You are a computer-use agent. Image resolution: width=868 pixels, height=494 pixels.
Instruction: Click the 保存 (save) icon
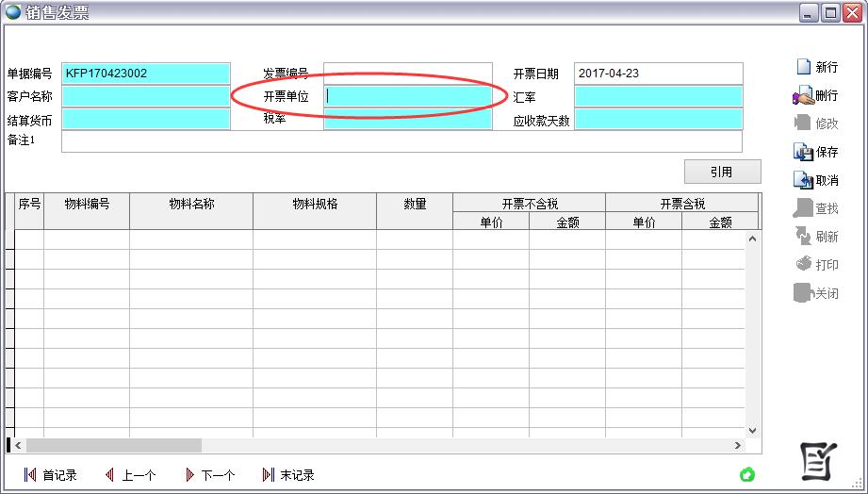click(803, 152)
